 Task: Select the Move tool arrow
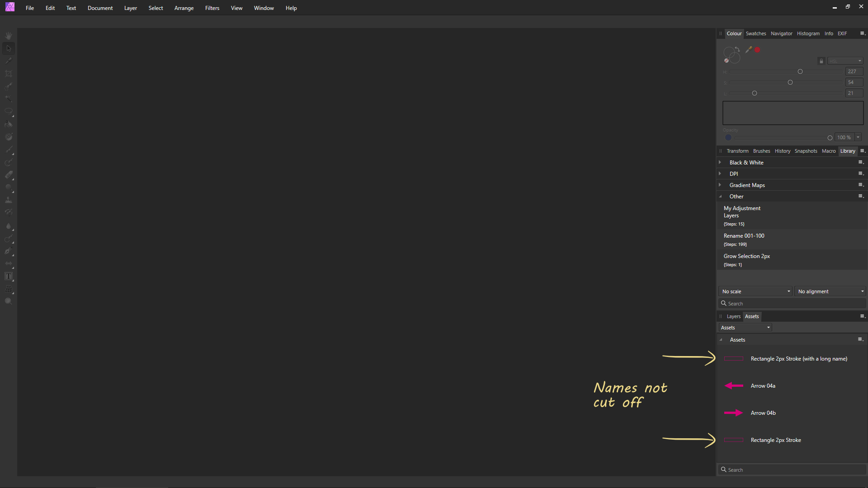[x=9, y=48]
